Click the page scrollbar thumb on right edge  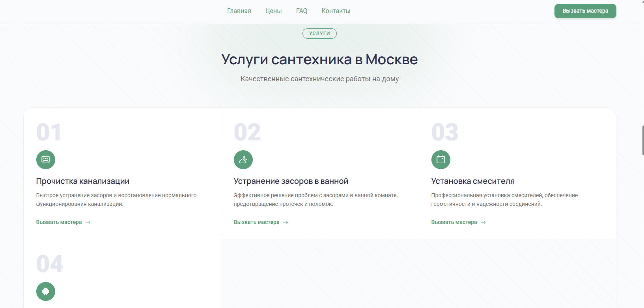click(x=643, y=140)
